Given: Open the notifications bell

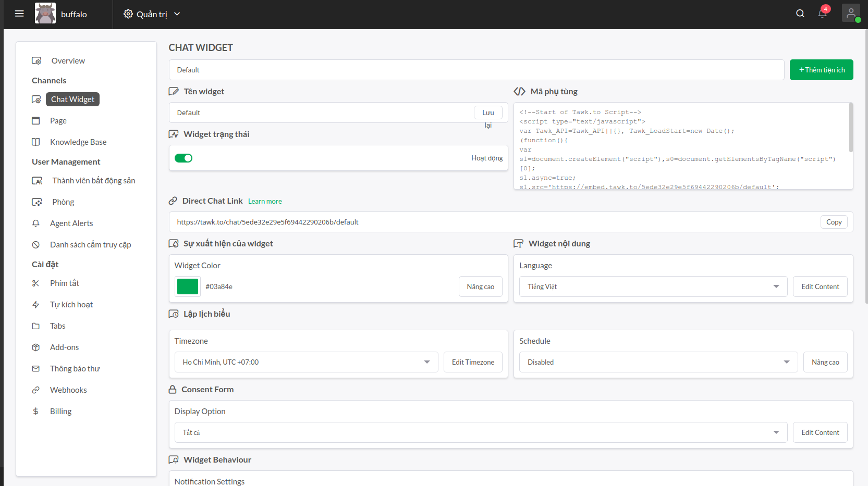Looking at the screenshot, I should (823, 14).
